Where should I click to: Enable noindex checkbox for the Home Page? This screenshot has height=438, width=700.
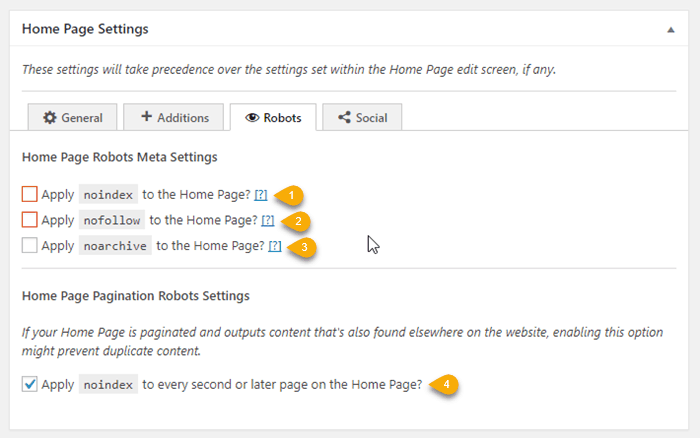coord(30,194)
